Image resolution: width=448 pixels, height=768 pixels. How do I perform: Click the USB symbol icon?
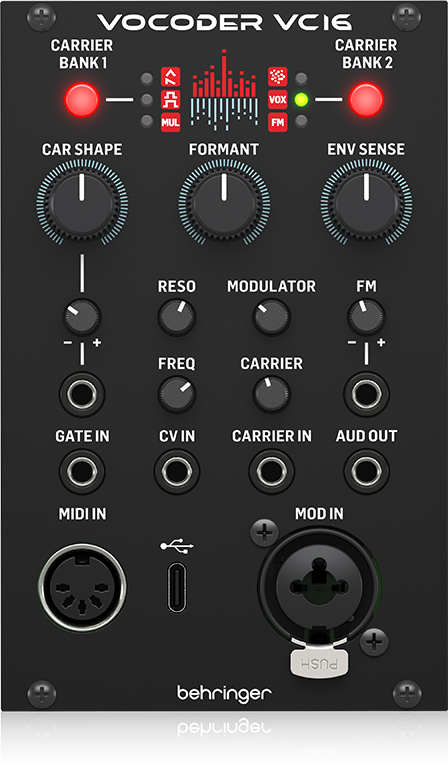[x=177, y=546]
